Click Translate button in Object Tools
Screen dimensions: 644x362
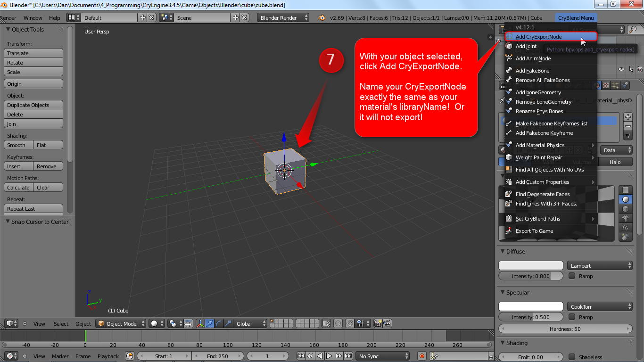point(33,53)
